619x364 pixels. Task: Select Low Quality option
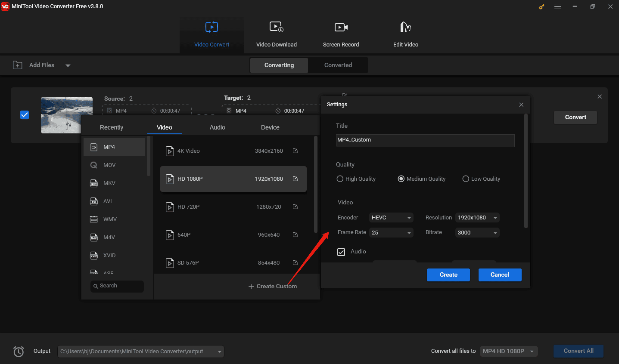click(x=481, y=179)
